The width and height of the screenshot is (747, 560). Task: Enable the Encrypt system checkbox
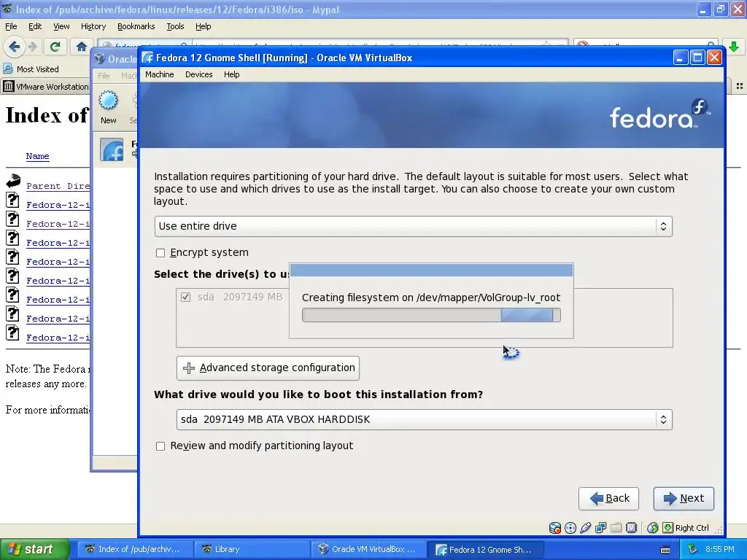(x=160, y=253)
